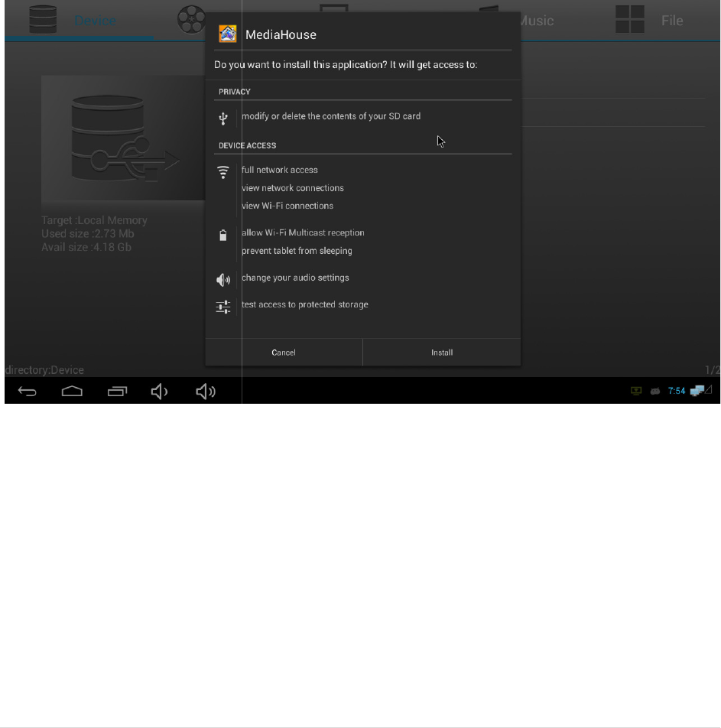This screenshot has height=728, width=721.
Task: Tap 'modify or delete the contents of your SD card'
Action: tap(331, 116)
